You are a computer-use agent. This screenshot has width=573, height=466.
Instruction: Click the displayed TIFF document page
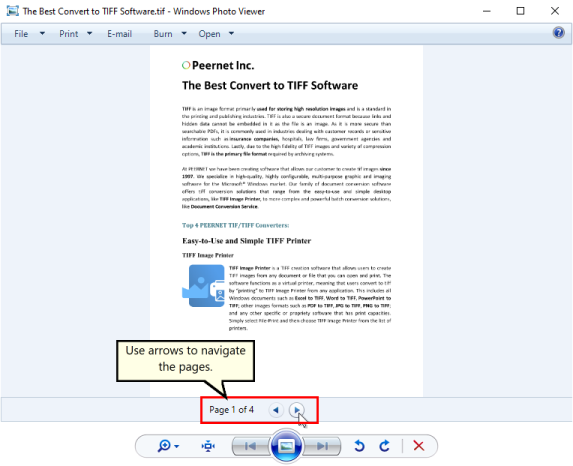pos(286,221)
